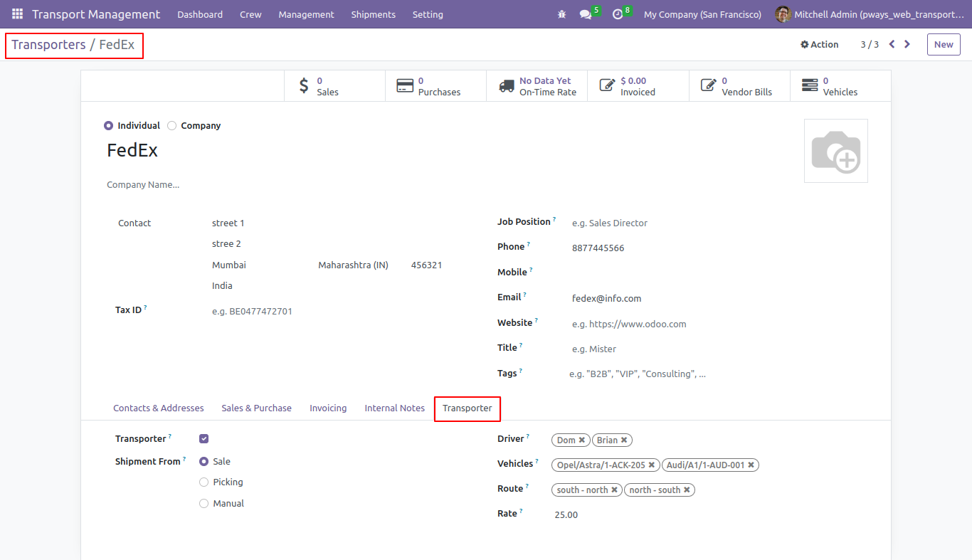Create a new record with New

944,44
